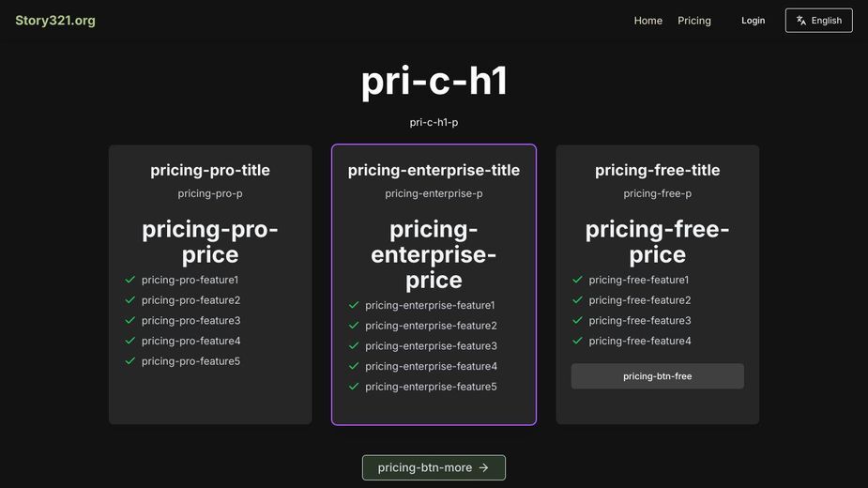Open the Pricing menu item
Screen dimensions: 868x488
pyautogui.click(x=694, y=21)
